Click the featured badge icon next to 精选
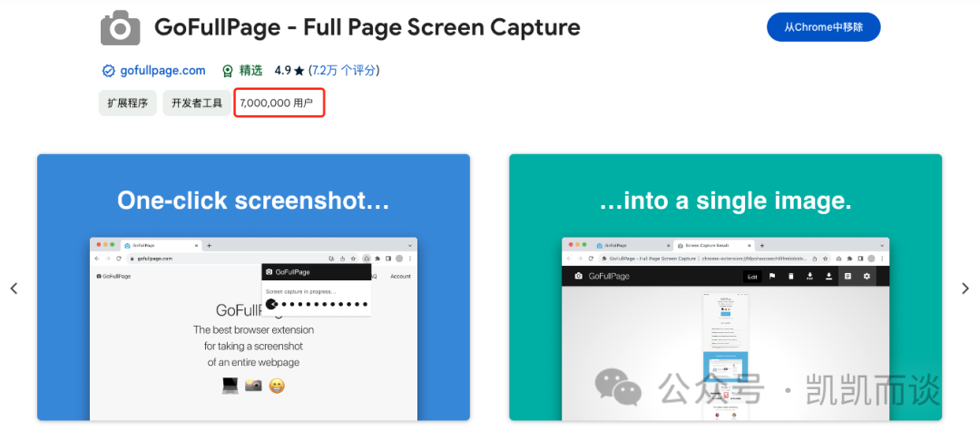The image size is (980, 441). coord(228,71)
